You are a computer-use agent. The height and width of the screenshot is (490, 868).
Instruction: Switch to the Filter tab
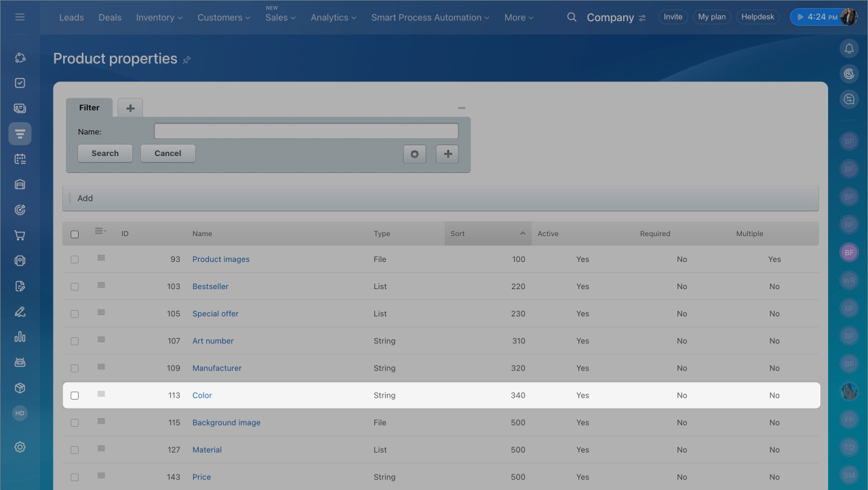coord(90,108)
